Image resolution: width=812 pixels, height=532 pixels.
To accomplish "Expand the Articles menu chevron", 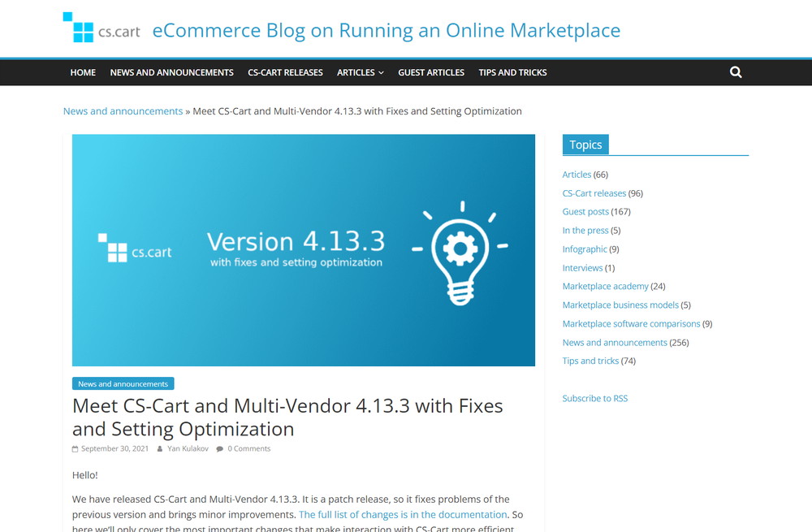I will [381, 73].
